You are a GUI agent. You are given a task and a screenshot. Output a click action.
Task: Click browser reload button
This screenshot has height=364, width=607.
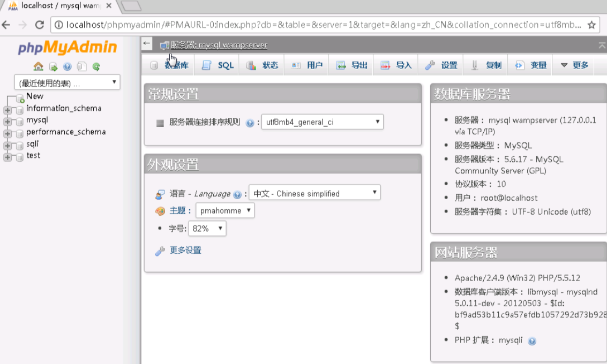40,25
